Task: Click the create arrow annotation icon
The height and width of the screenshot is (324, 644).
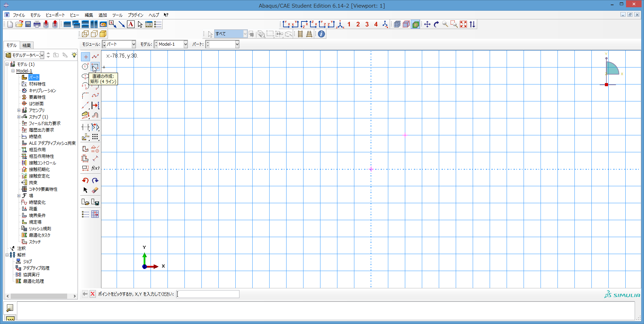Action: click(122, 24)
